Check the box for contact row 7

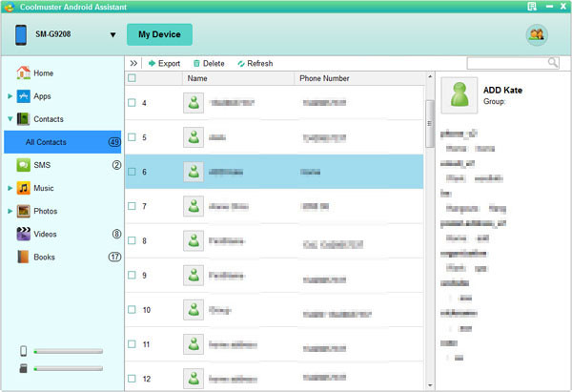tap(132, 206)
